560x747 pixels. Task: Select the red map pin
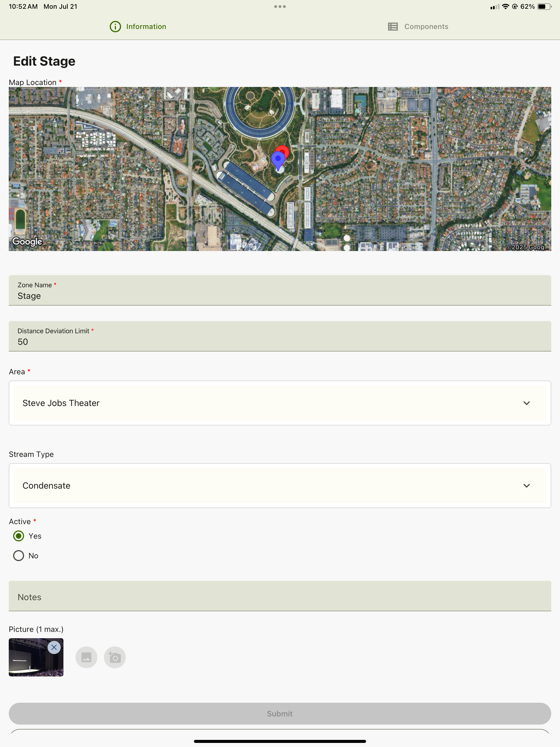tap(284, 151)
